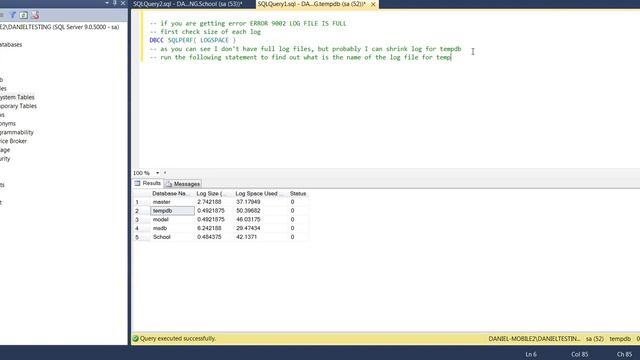Viewport: 640px width, 360px height.
Task: Open the Results tab
Action: point(148,183)
